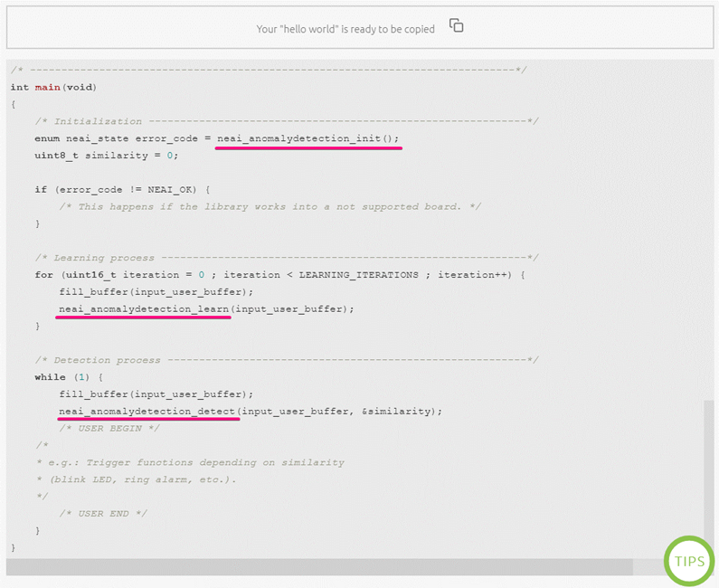Click 'if (error_code != NEAI_OK) {' line

pyautogui.click(x=122, y=190)
